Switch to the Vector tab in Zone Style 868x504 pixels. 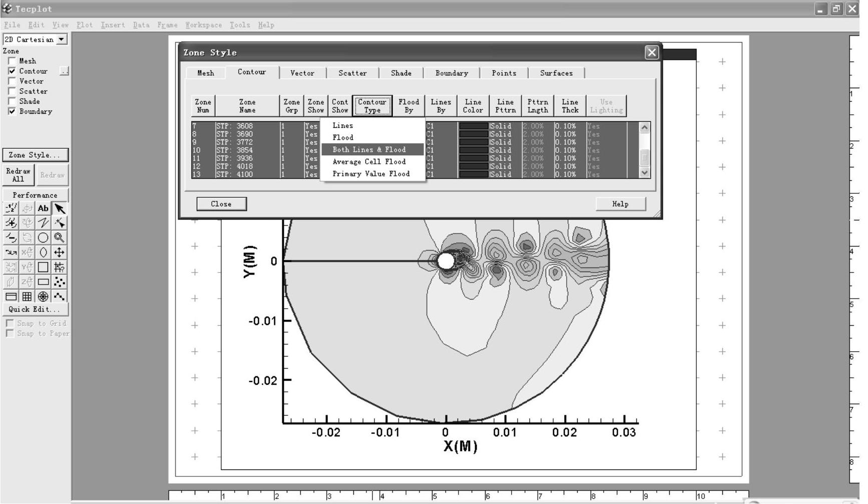click(302, 73)
